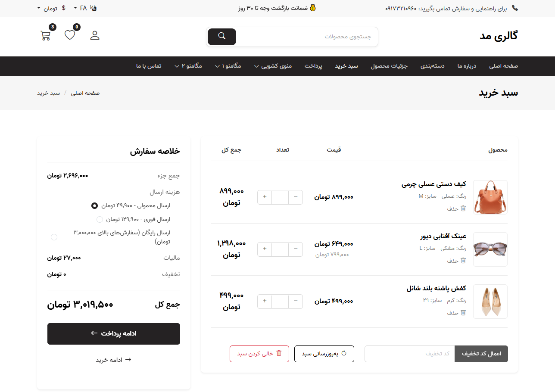Click the phone icon in the top bar
555x392 pixels.
tap(515, 7)
